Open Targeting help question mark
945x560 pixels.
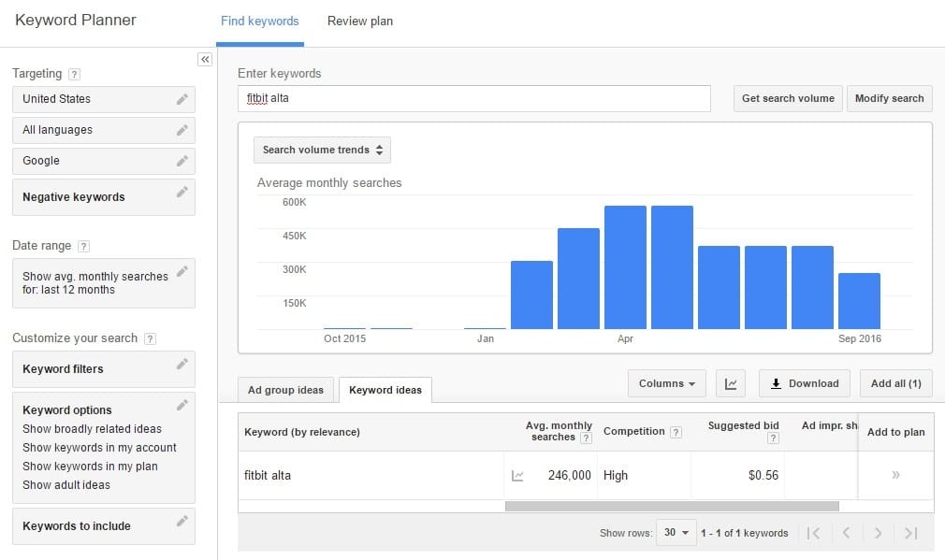74,74
